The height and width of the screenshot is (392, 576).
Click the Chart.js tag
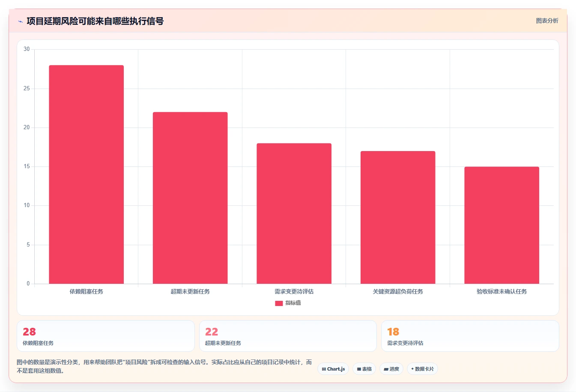(333, 369)
